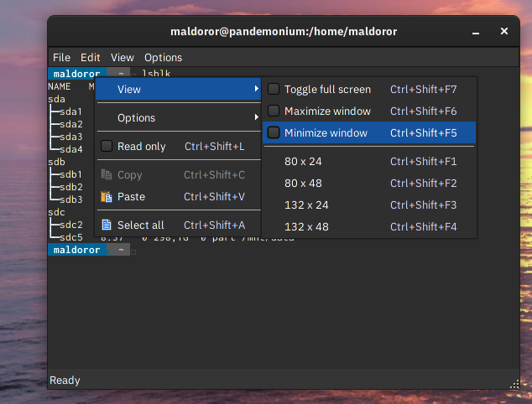Select the 132 x 24 terminal size
Viewport: 532px width, 404px height.
[306, 205]
